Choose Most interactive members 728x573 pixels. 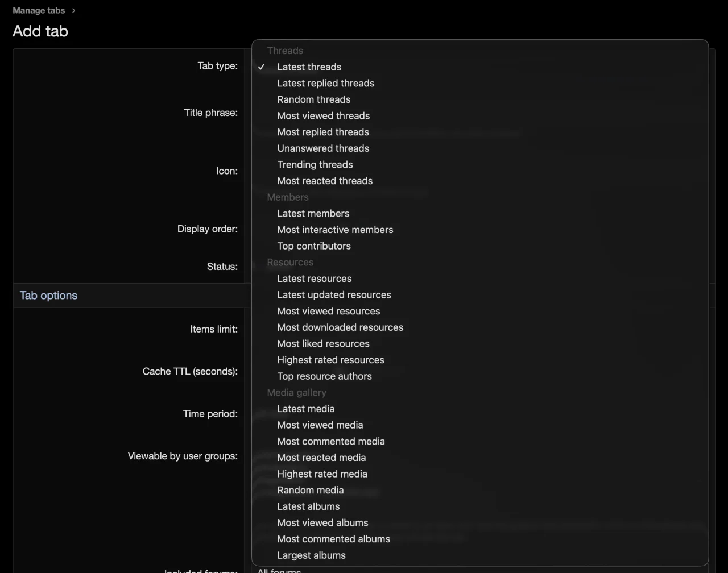click(x=335, y=230)
